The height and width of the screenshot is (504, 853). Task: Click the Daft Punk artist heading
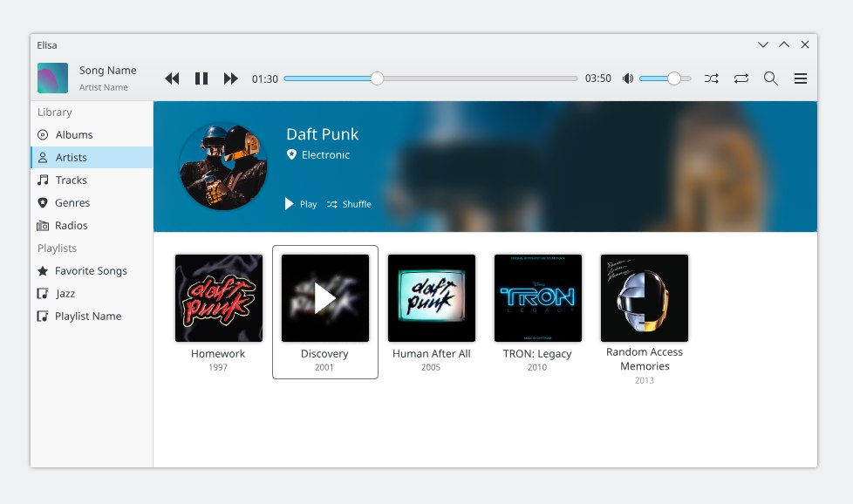[323, 134]
